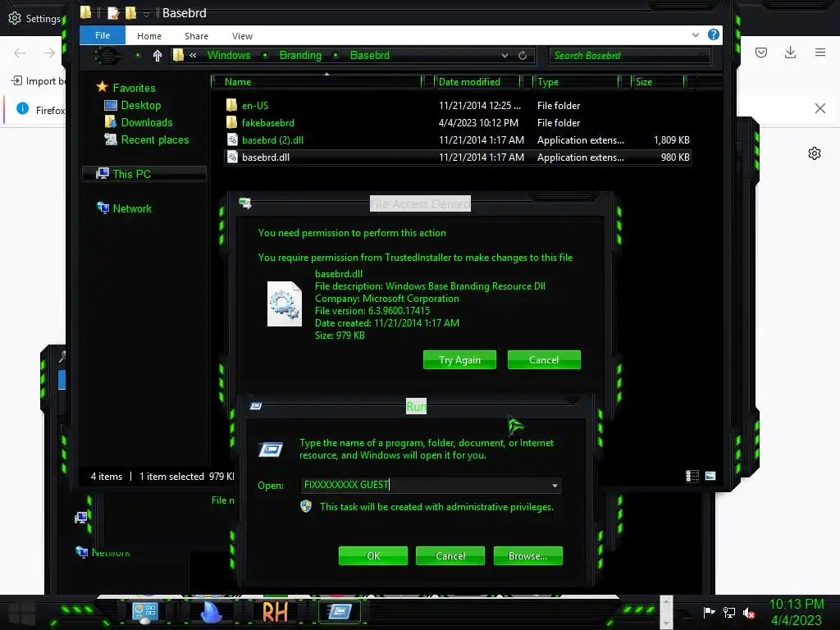Image resolution: width=840 pixels, height=630 pixels.
Task: Switch to the Home ribbon tab
Action: click(149, 36)
